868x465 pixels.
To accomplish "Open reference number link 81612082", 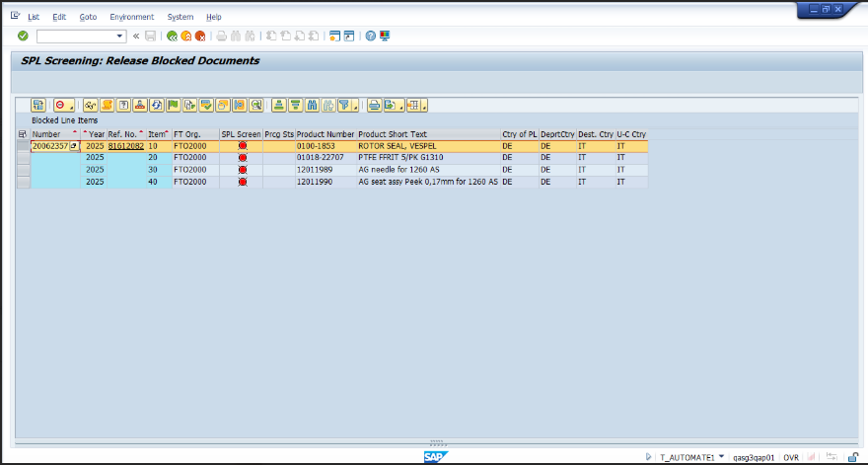I will pyautogui.click(x=125, y=146).
